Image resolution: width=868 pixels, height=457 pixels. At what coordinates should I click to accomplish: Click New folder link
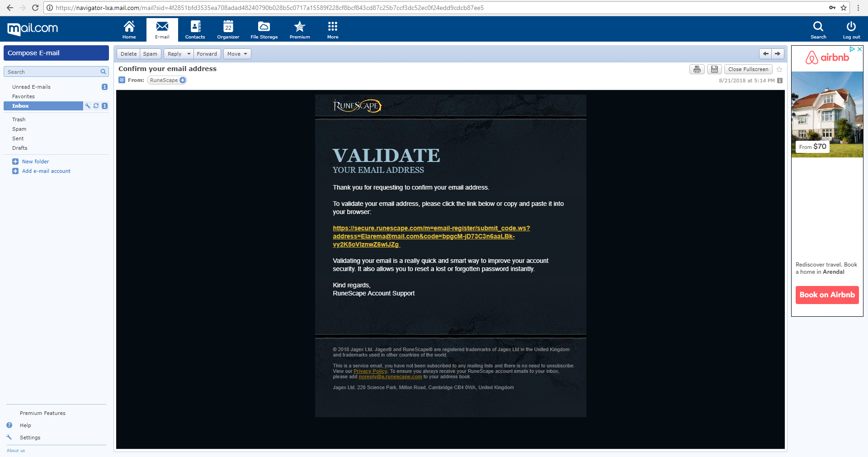35,162
